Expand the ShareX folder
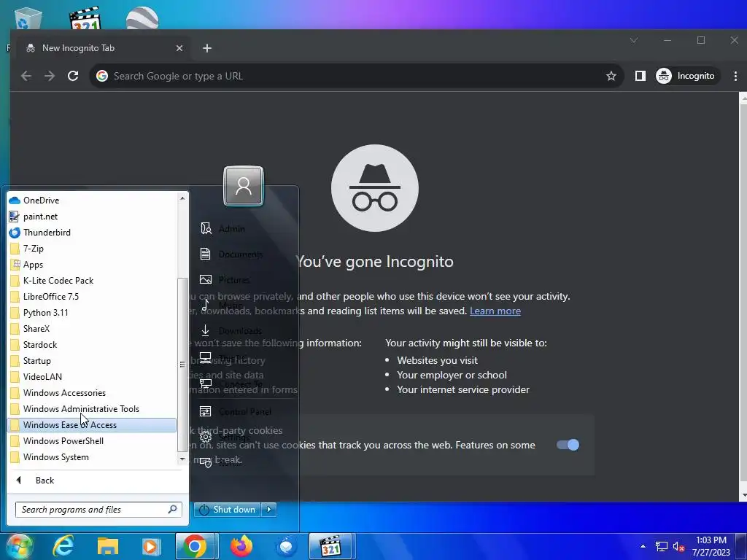 click(x=92, y=329)
